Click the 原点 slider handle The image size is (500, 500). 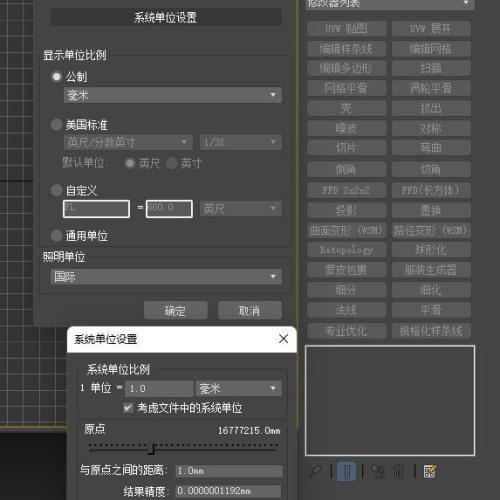coord(152,449)
